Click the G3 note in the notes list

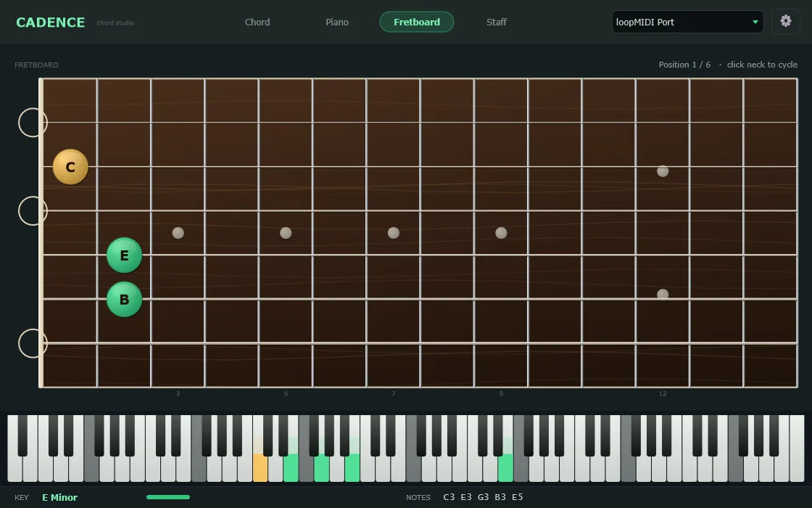[x=483, y=497]
